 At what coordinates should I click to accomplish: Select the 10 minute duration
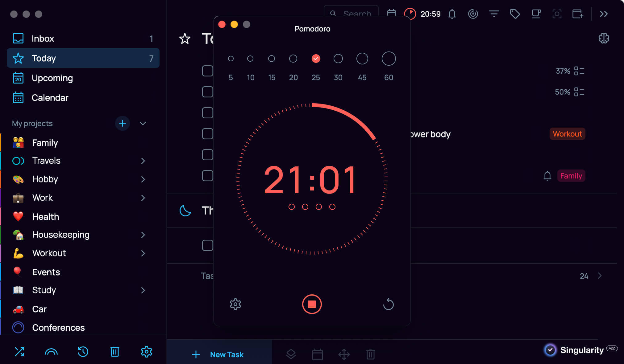click(x=250, y=59)
